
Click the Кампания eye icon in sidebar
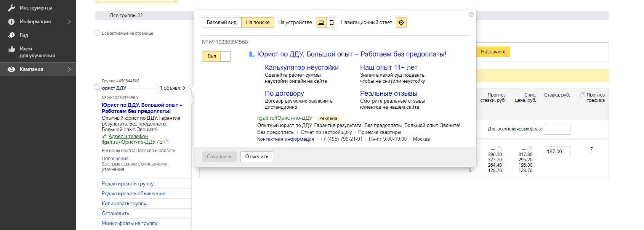pos(11,69)
